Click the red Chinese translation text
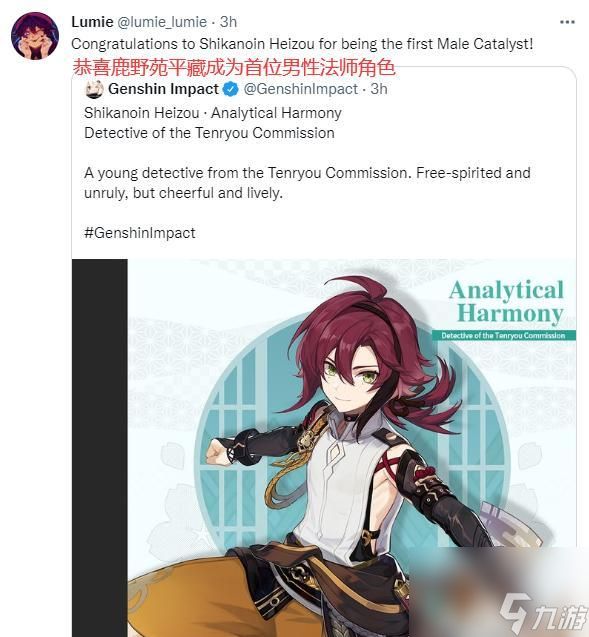The width and height of the screenshot is (589, 637). (234, 67)
